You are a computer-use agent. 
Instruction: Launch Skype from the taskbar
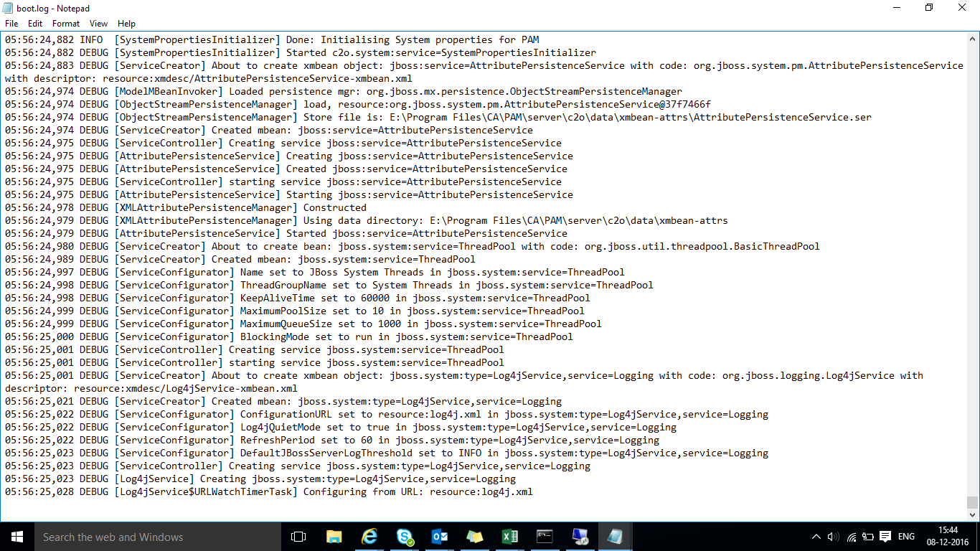coord(405,536)
